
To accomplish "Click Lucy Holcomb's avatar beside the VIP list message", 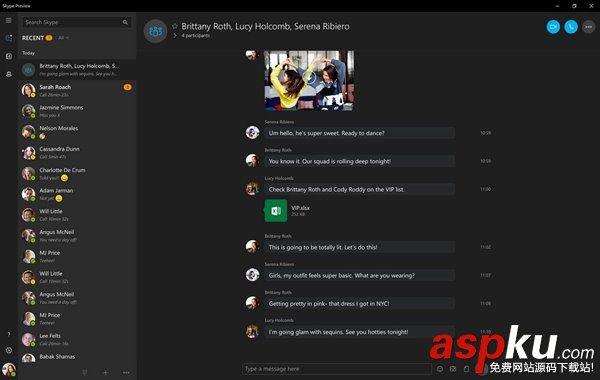I will pyautogui.click(x=252, y=189).
